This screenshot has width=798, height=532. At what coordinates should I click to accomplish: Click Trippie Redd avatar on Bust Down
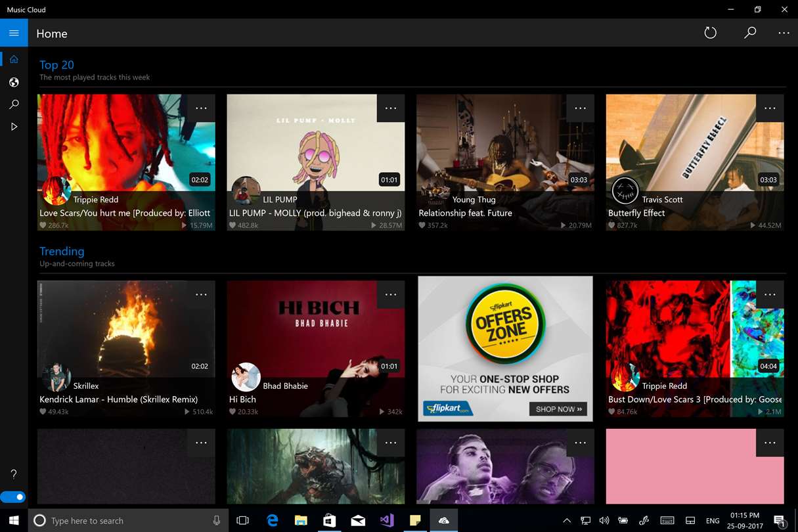coord(625,378)
